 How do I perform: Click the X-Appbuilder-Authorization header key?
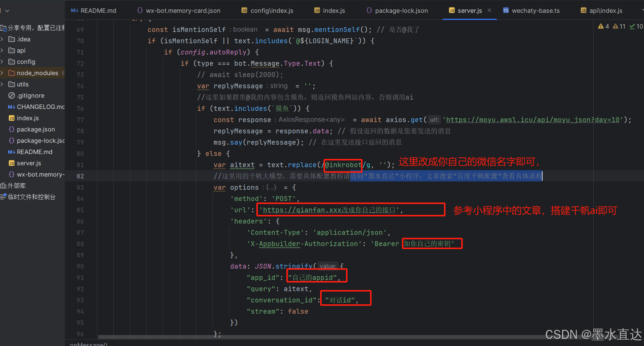click(x=304, y=244)
